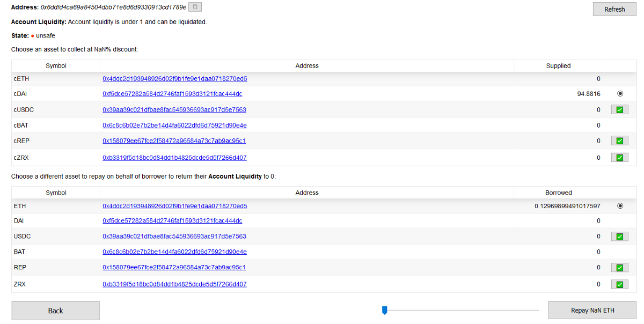This screenshot has height=324, width=644.
Task: Toggle the green checkmark for USDC borrowed
Action: pyautogui.click(x=619, y=236)
